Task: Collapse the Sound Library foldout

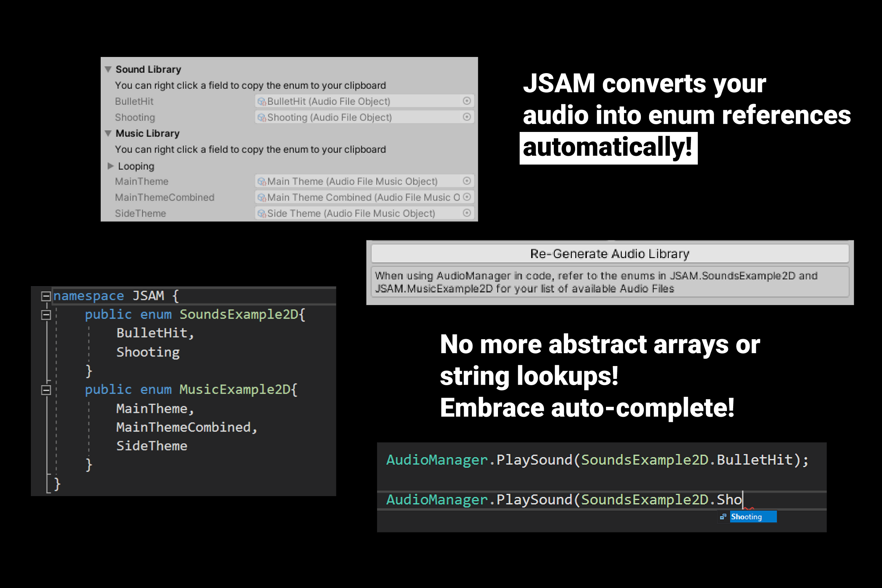Action: 108,69
